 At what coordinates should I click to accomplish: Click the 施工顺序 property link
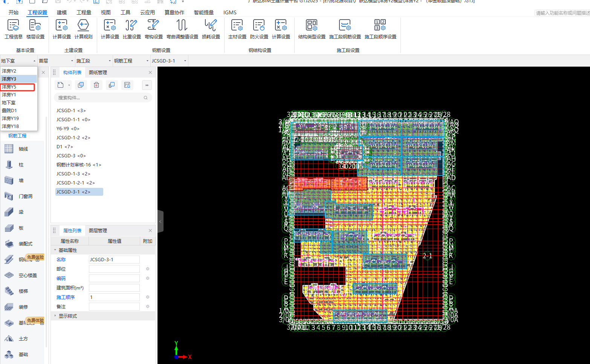pos(66,297)
